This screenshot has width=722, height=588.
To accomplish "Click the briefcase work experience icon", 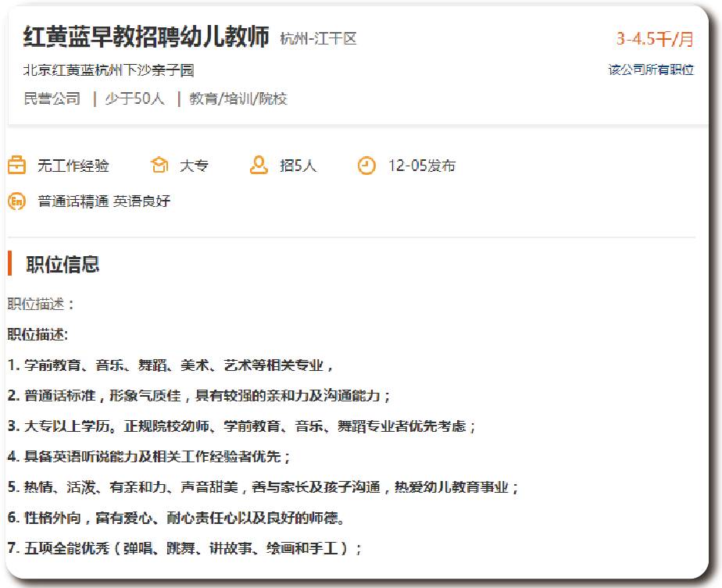I will (16, 166).
